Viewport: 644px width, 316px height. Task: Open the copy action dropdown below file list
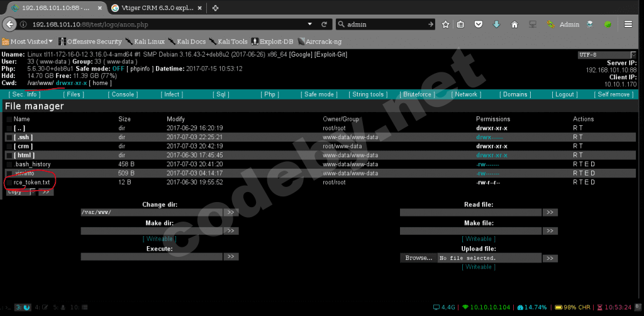21,191
